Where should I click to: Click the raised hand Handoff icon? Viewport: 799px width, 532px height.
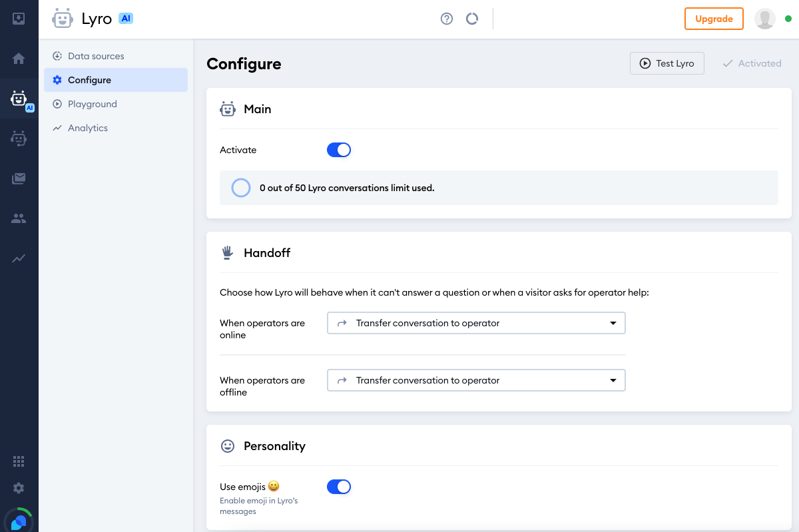click(x=228, y=253)
